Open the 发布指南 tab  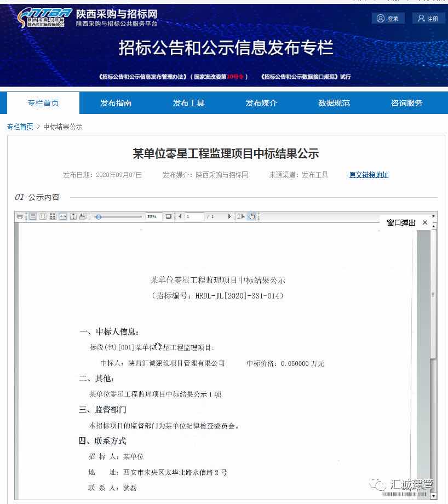[x=116, y=103]
